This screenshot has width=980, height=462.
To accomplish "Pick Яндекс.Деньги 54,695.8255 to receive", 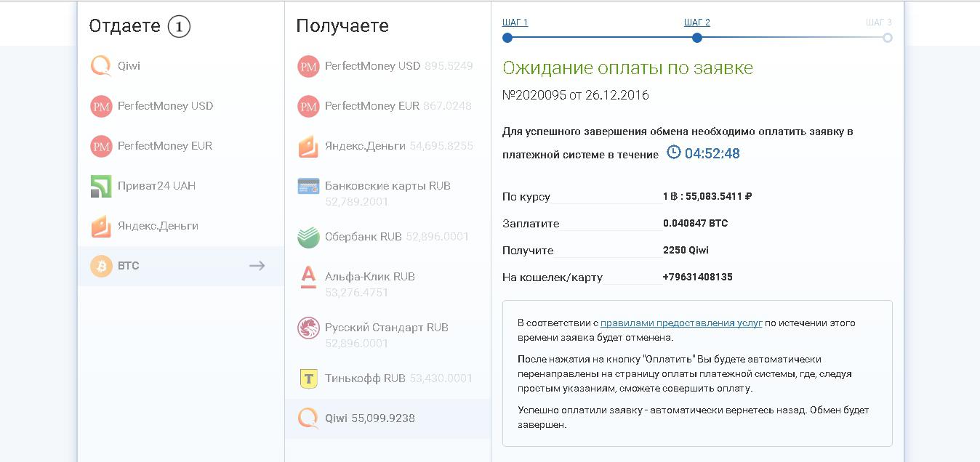I will tap(387, 146).
